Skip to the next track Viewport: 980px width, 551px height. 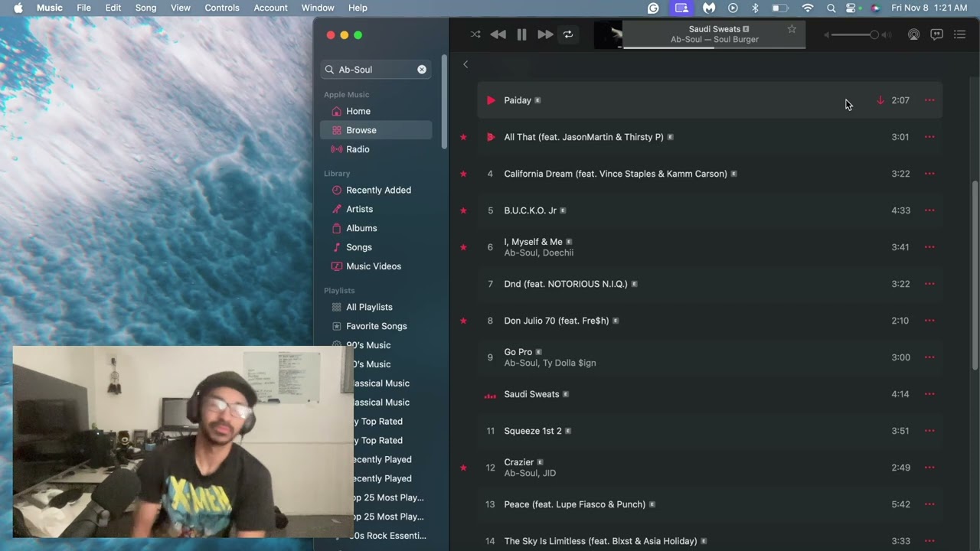pyautogui.click(x=545, y=34)
